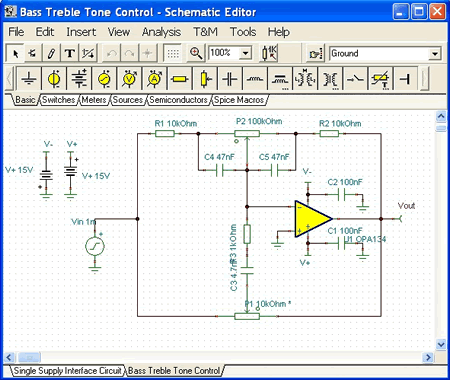Select the C2 100nF capacitor label

[345, 182]
